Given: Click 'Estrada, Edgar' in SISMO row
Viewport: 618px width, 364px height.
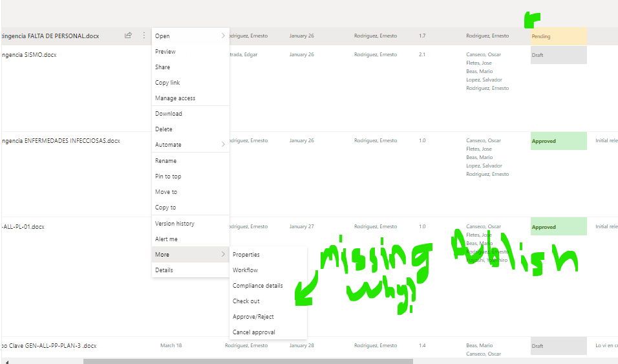Looking at the screenshot, I should 244,54.
